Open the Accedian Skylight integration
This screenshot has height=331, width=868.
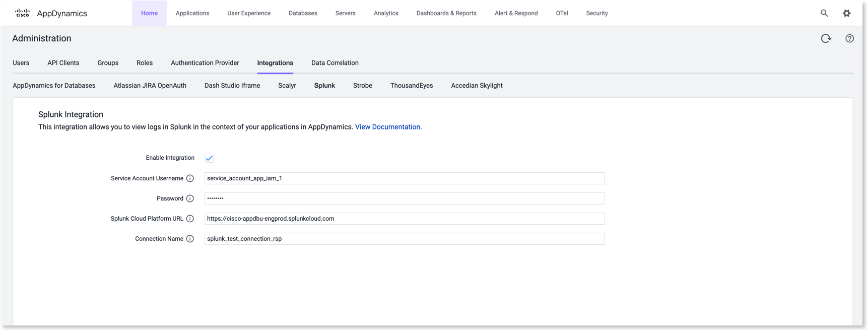pyautogui.click(x=477, y=86)
